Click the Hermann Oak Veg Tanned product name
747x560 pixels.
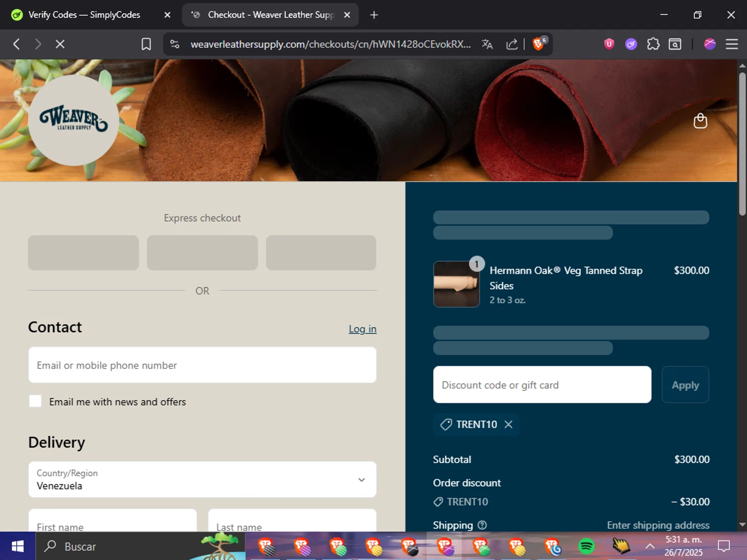click(566, 278)
